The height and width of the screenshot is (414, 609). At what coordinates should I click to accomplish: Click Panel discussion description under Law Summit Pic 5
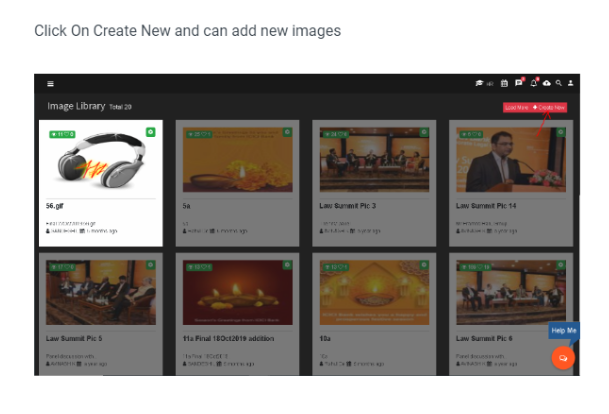point(70,356)
